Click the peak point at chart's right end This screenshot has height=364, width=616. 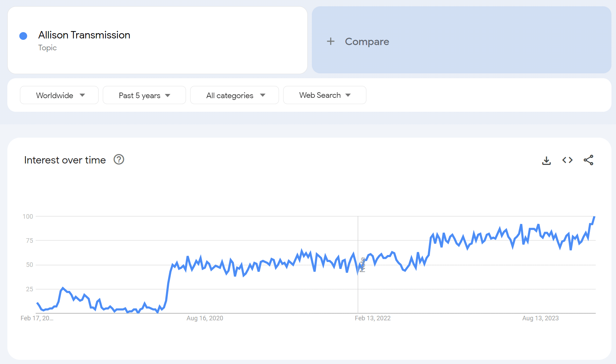coord(594,217)
